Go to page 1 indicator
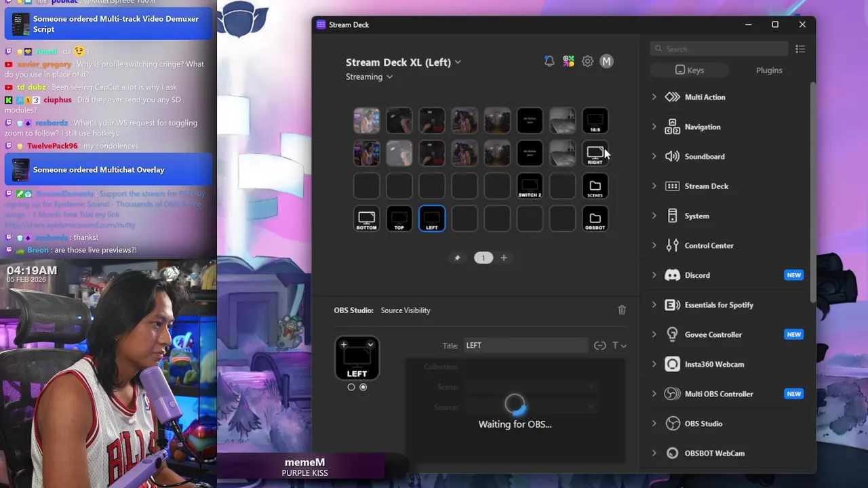This screenshot has height=488, width=868. pyautogui.click(x=484, y=258)
